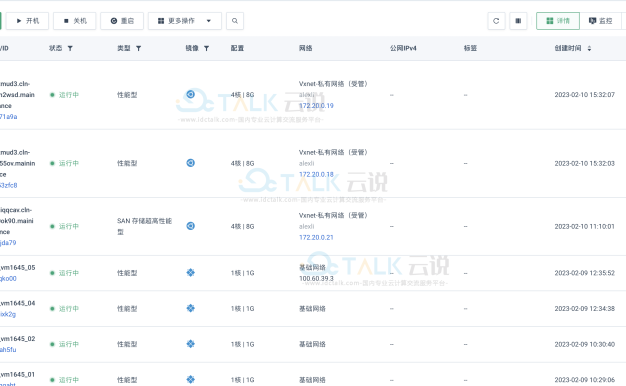
Task: Click 1核 | 1G config in vm1645_04 row
Action: coord(242,309)
